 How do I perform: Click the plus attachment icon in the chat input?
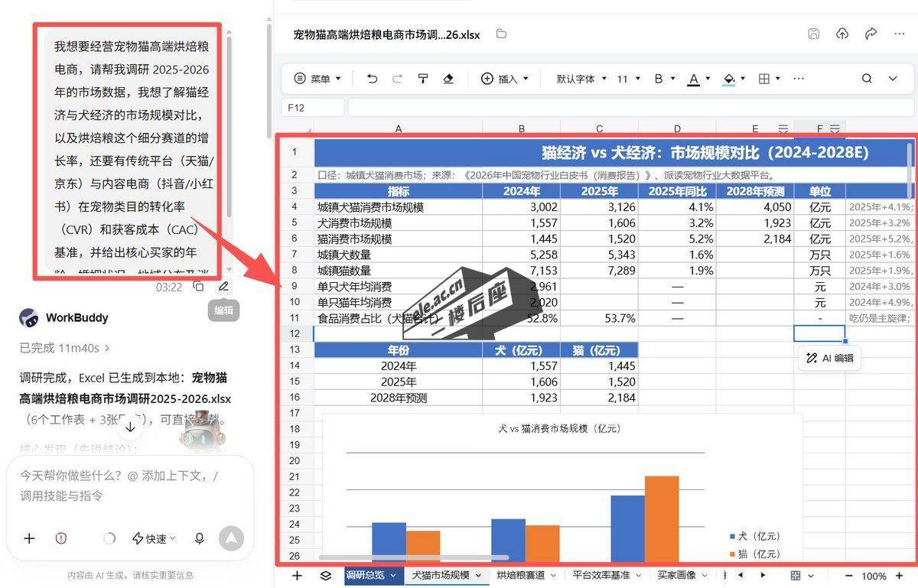point(29,538)
